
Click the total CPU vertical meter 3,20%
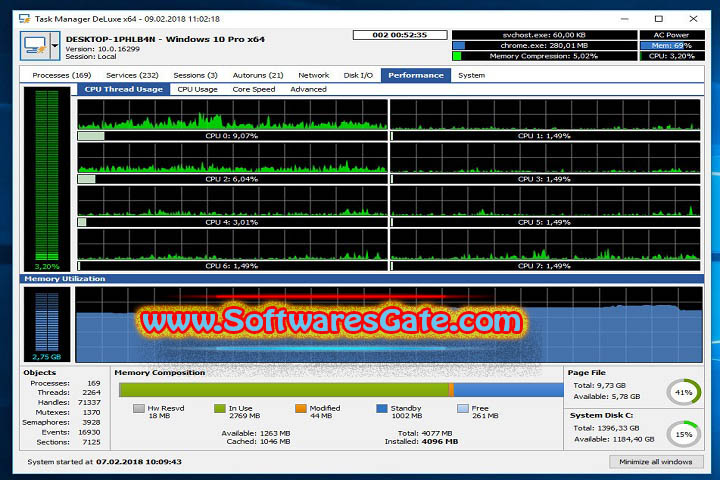click(x=47, y=179)
